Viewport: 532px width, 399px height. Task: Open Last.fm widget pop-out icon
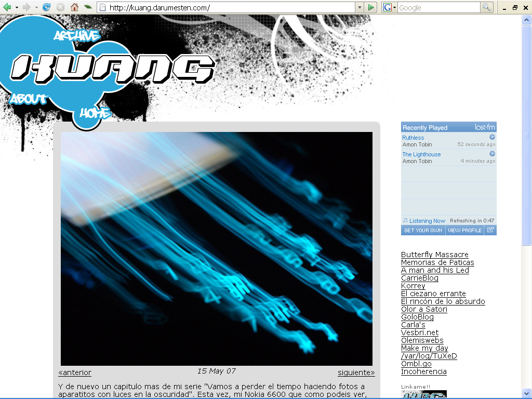490,230
